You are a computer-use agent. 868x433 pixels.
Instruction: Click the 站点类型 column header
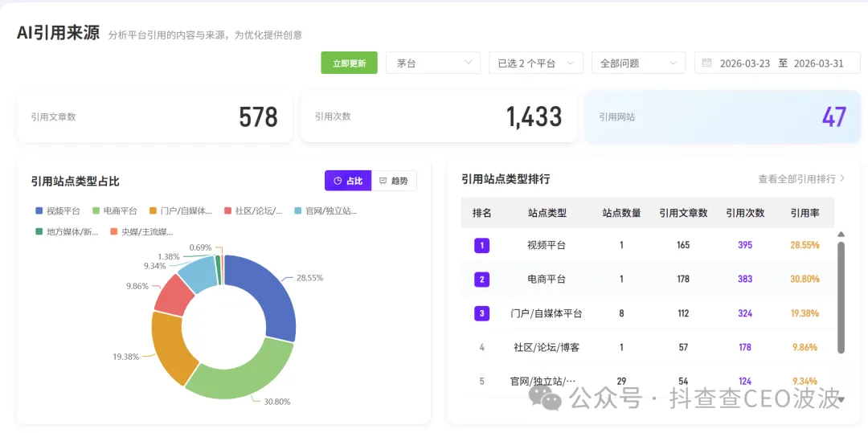point(547,213)
